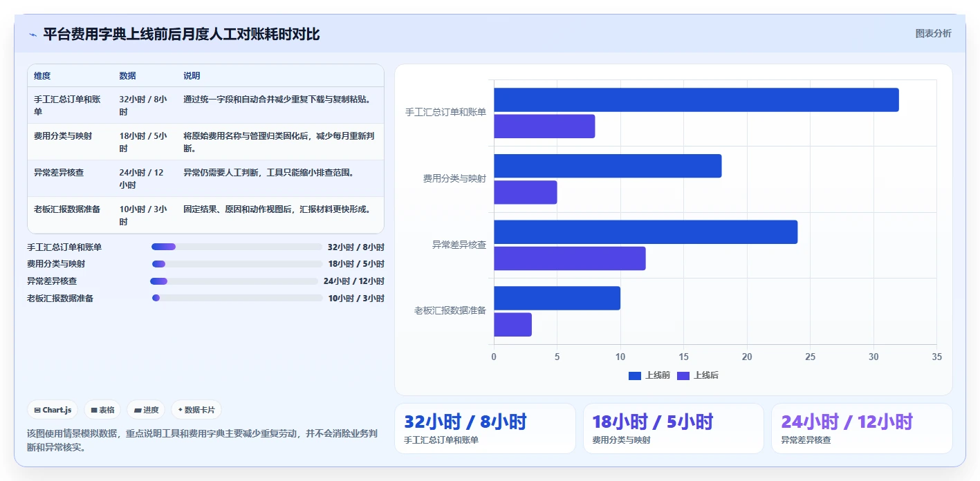Select the Chart.js tag chip
This screenshot has width=980, height=481.
pyautogui.click(x=53, y=410)
